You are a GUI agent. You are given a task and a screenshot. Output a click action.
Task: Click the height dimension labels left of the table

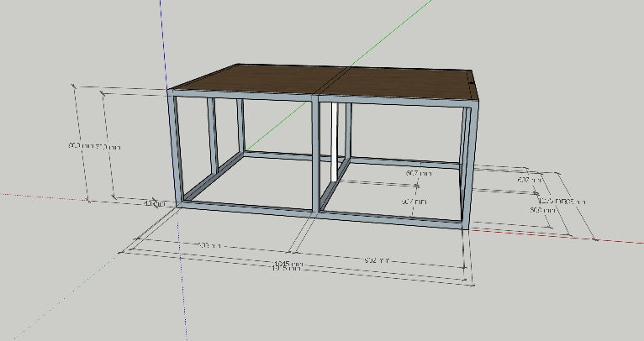pyautogui.click(x=94, y=146)
